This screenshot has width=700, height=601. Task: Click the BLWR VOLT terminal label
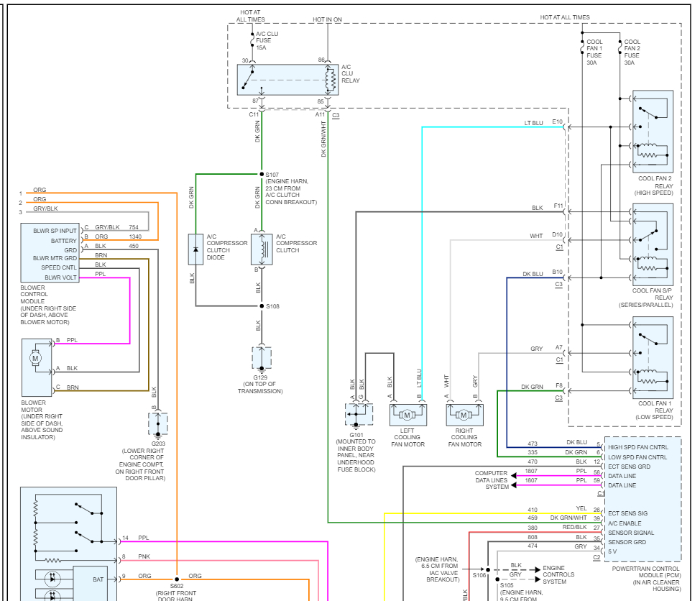[x=60, y=277]
